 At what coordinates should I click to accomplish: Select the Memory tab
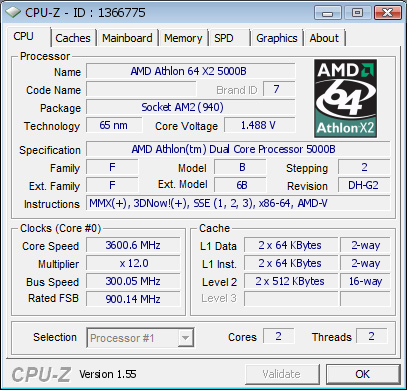pos(183,38)
